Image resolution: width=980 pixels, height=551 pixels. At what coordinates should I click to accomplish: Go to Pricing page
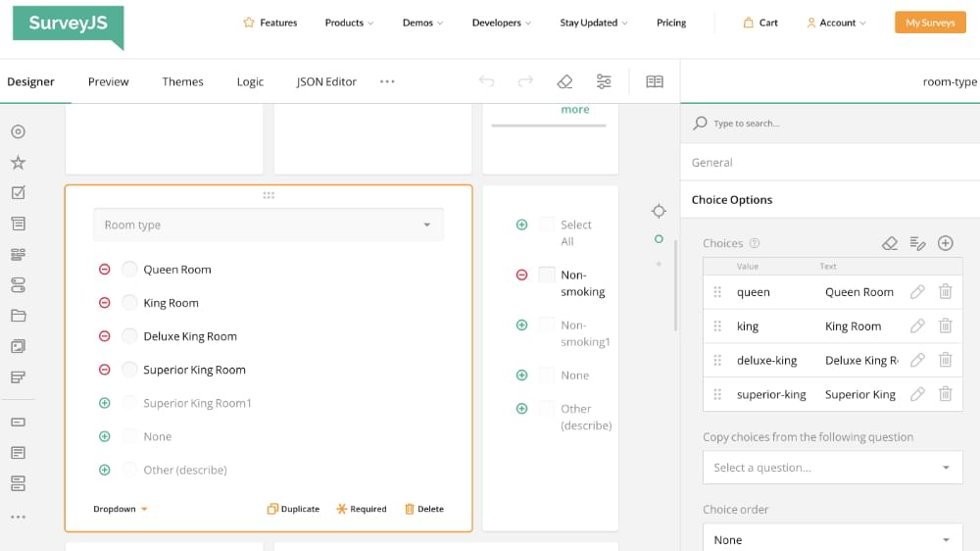[x=671, y=23]
